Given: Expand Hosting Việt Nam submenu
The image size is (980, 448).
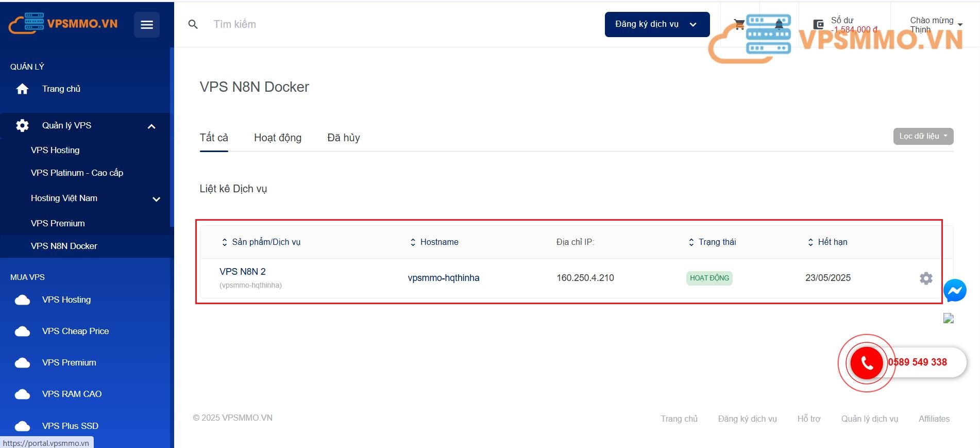Looking at the screenshot, I should click(156, 199).
